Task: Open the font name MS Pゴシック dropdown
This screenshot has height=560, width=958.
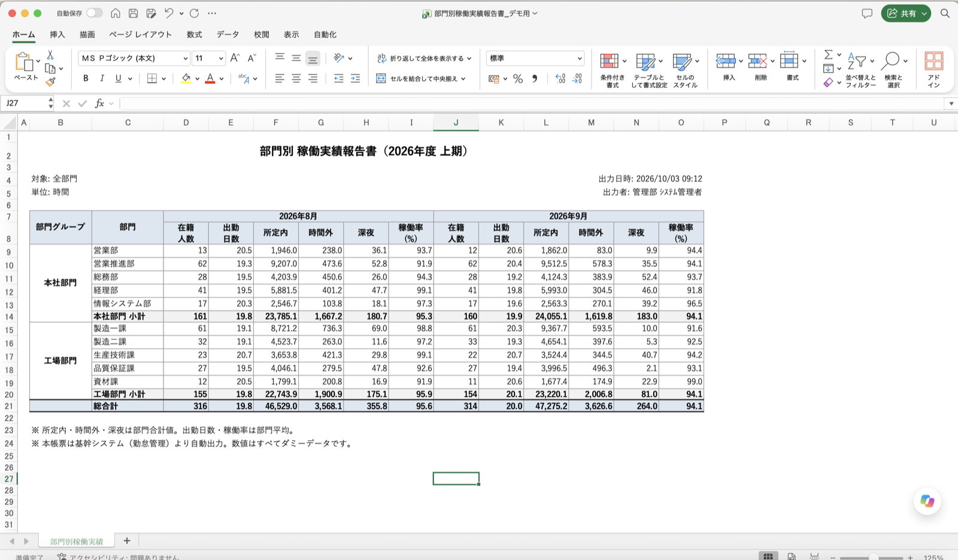Action: [x=185, y=58]
